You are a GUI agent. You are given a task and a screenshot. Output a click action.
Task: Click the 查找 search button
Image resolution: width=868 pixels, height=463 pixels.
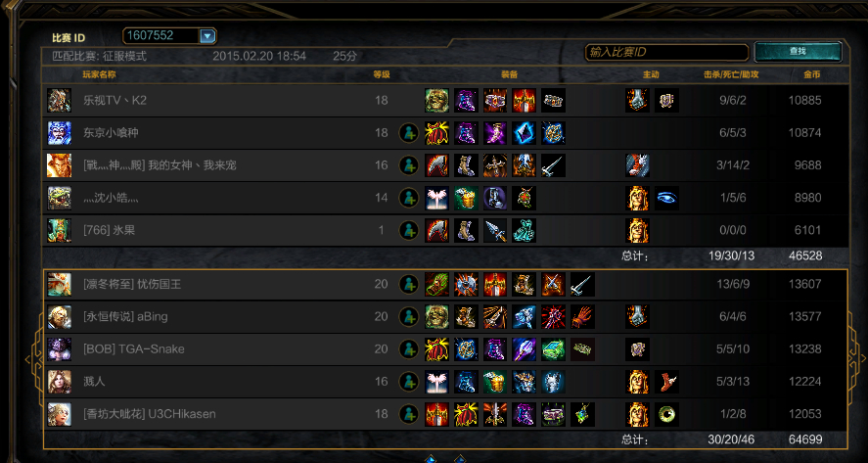[x=798, y=52]
